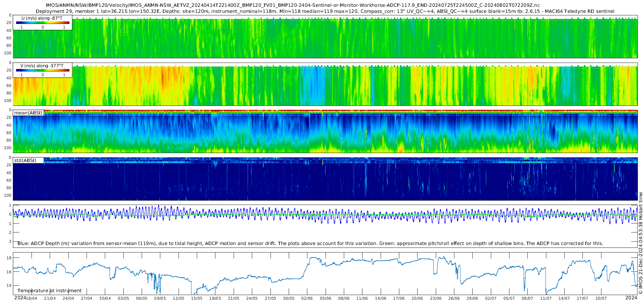The width and height of the screenshot is (644, 304).
Task: Click the V velocity colorbar gradient
Action: point(43,70)
